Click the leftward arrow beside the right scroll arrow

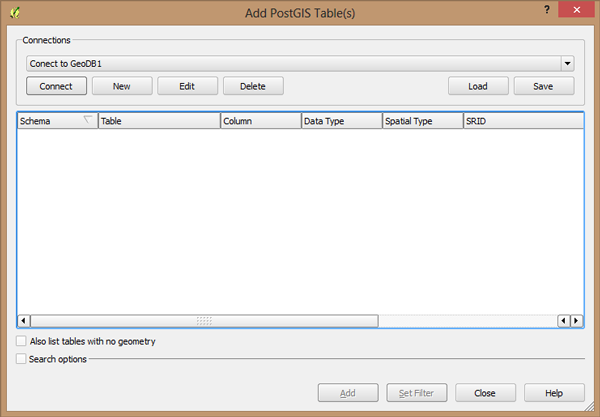563,321
